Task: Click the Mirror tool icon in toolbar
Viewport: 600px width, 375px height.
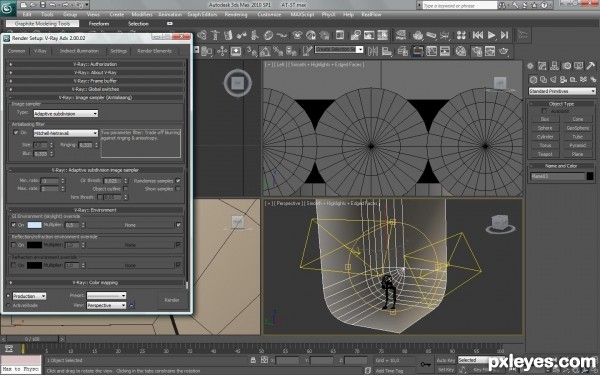Action: point(373,51)
